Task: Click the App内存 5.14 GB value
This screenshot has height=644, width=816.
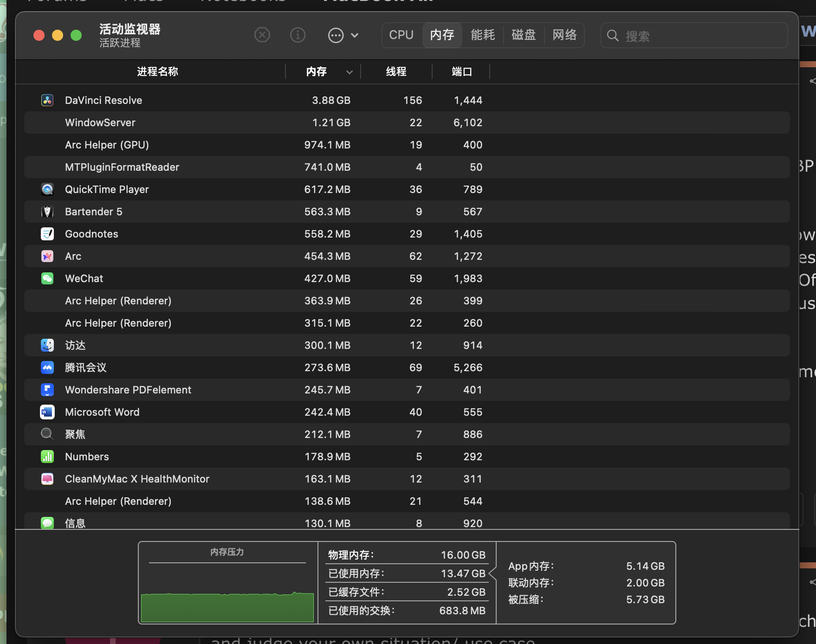Action: [x=645, y=566]
